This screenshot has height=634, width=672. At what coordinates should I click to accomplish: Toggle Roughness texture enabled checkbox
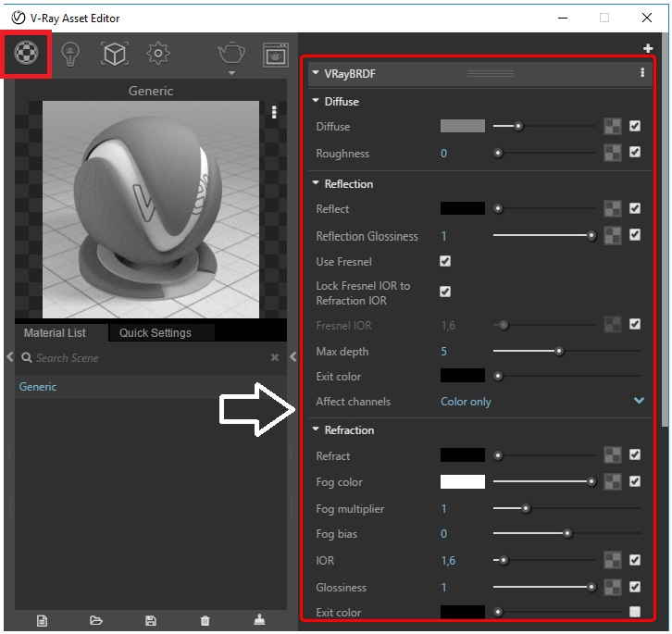click(635, 152)
